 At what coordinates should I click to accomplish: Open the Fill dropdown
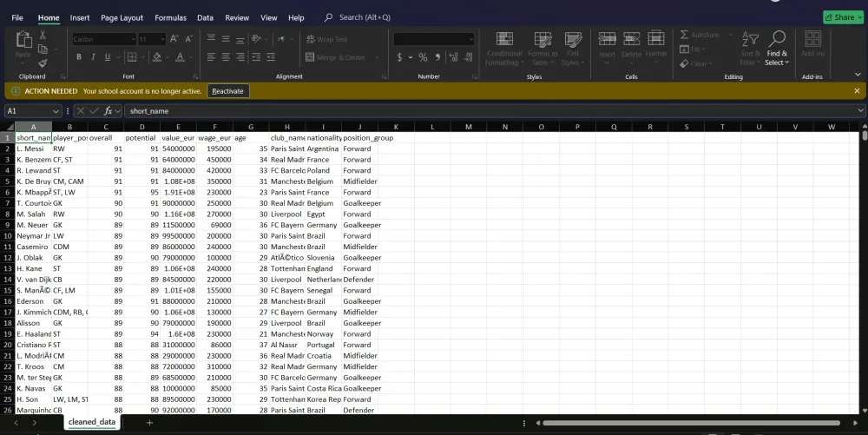pyautogui.click(x=693, y=49)
